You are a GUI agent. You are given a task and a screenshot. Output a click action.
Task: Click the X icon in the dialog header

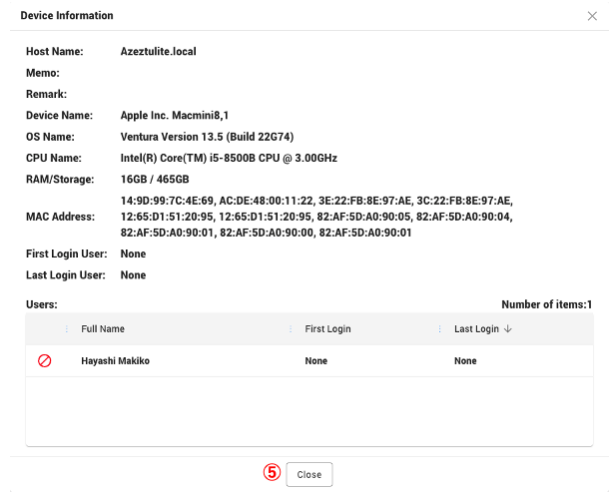[x=590, y=17]
